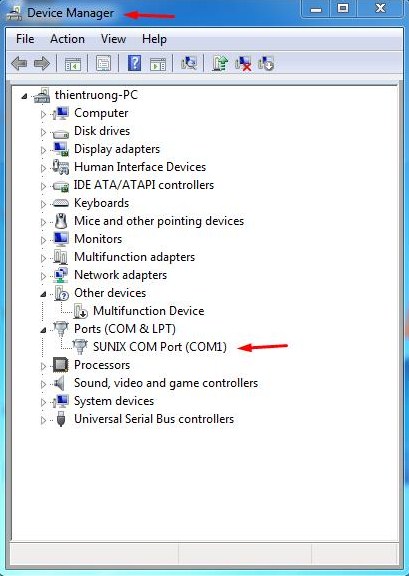The height and width of the screenshot is (576, 409).
Task: Open the View menu
Action: (113, 39)
